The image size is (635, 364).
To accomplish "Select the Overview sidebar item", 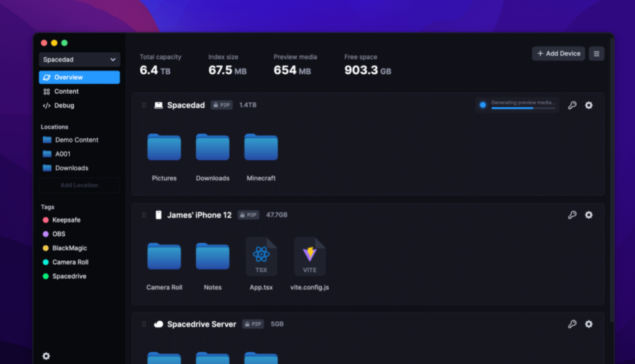I will tap(79, 77).
